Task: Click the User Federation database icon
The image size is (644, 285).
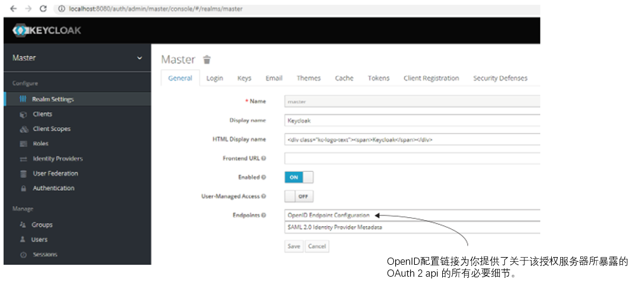Action: pos(23,174)
